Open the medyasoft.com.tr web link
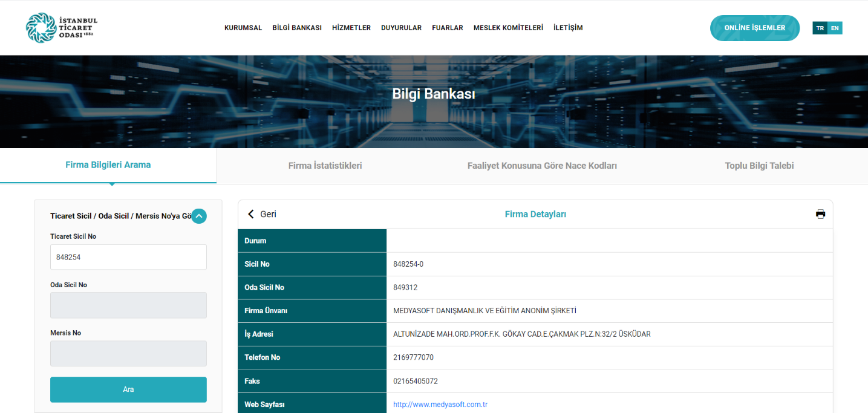Screen dimensions: 868x413 (x=440, y=405)
